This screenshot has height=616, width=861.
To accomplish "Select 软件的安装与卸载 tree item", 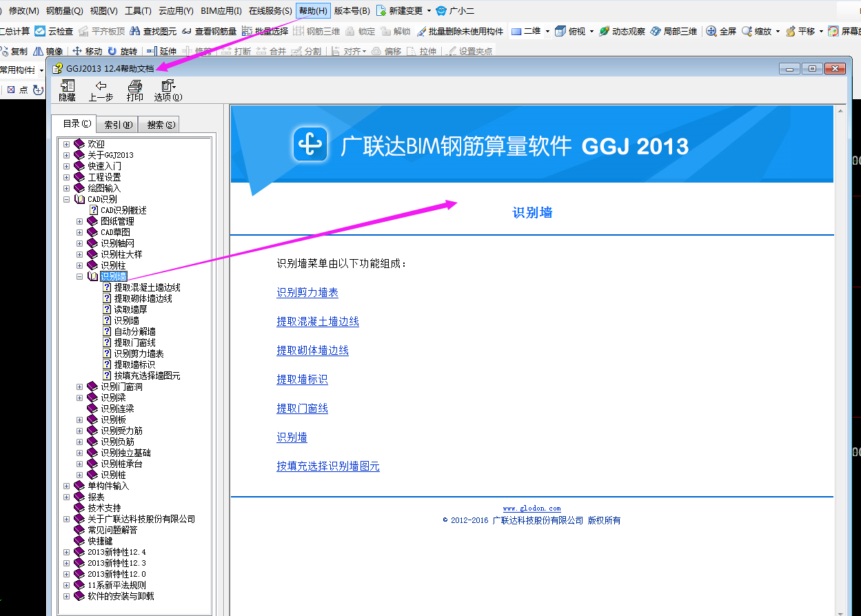I will (121, 596).
